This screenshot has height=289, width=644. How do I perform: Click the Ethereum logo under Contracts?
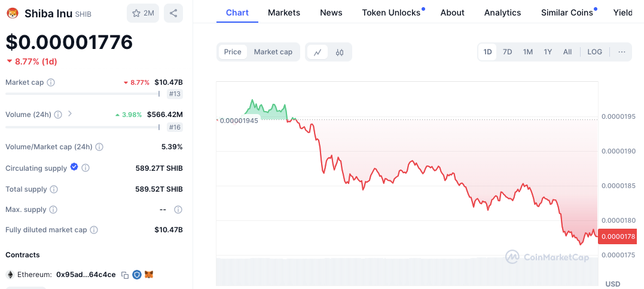[10, 275]
